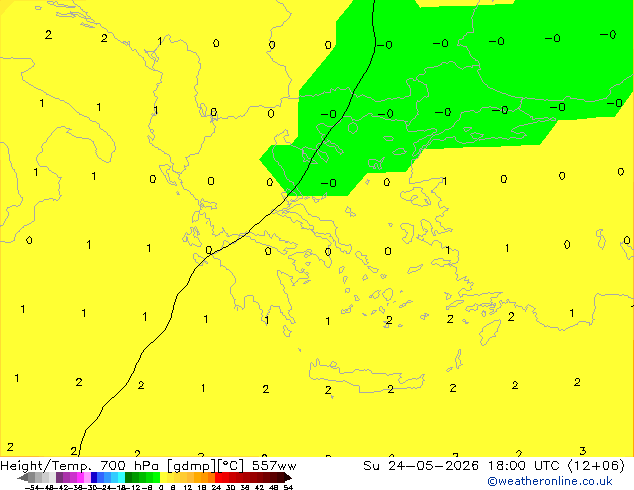The height and width of the screenshot is (490, 634).
Task: Click the 54 label on the legend
Action: pyautogui.click(x=288, y=488)
